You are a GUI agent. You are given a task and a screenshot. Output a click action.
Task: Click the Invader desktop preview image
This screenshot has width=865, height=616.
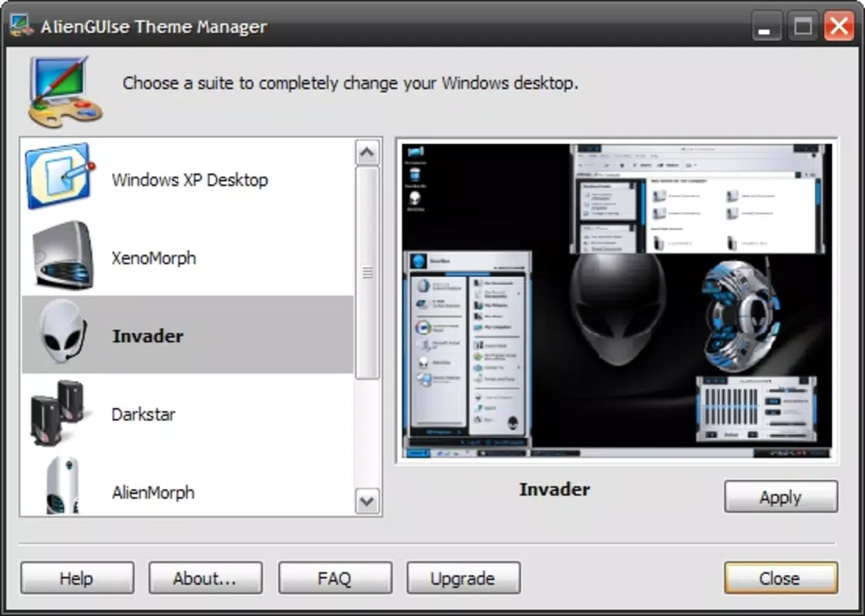pos(616,300)
